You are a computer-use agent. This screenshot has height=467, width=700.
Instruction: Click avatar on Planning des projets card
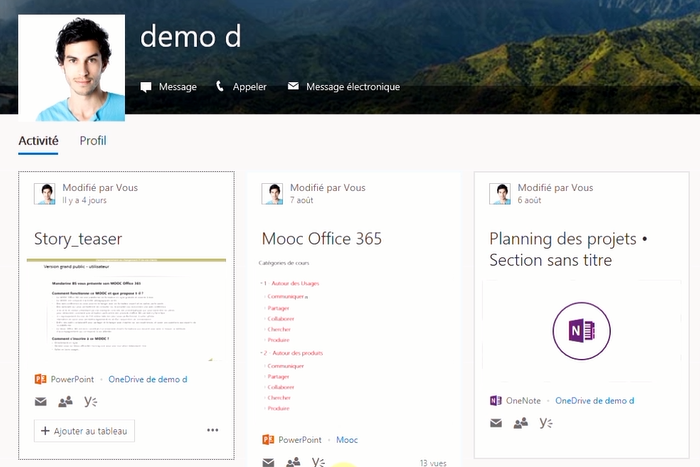click(x=500, y=194)
